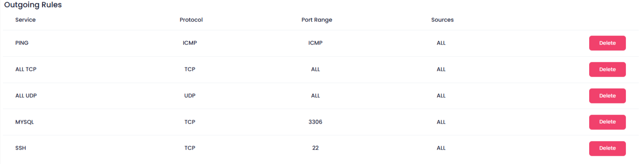Click the UDP protocol cell
This screenshot has height=164, width=644.
tap(190, 96)
